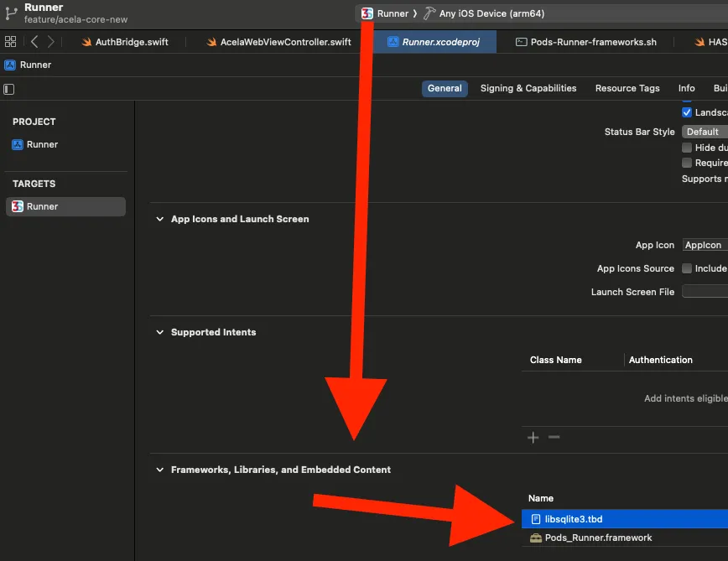This screenshot has height=561, width=728.
Task: Select Runner under TARGETS
Action: [66, 206]
